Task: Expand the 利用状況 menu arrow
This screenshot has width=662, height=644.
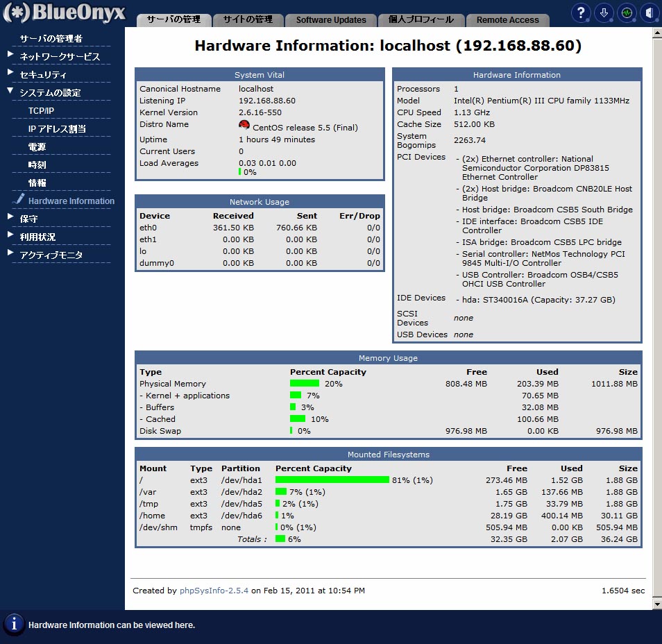Action: [10, 235]
